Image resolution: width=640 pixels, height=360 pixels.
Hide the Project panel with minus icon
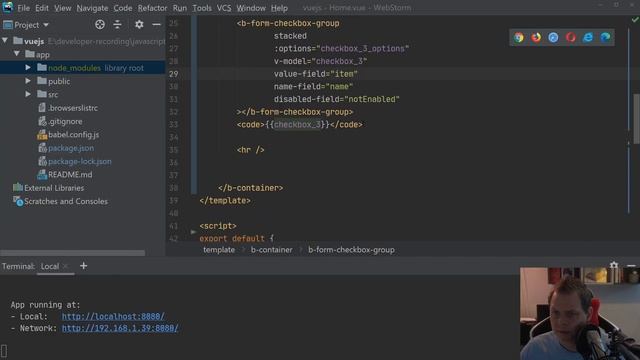[x=156, y=24]
